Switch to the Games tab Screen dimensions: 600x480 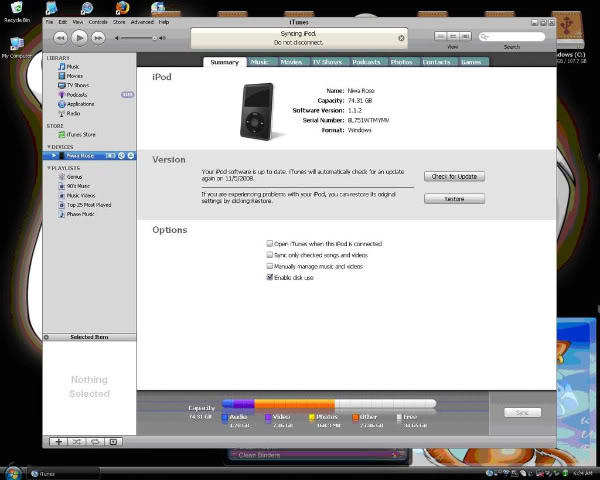tap(471, 62)
